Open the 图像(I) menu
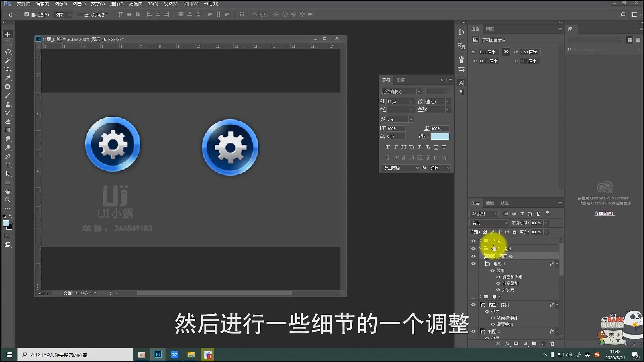Viewport: 644px width, 362px height. point(61,4)
